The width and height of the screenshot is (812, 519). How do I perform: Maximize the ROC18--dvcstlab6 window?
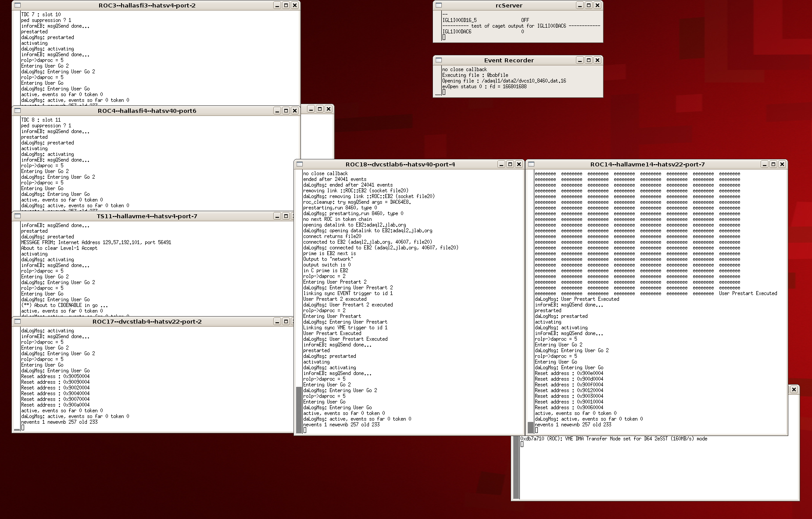[510, 164]
